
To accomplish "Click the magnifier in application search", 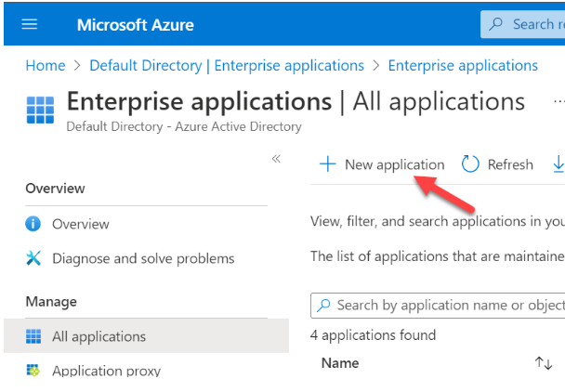I will (x=323, y=306).
